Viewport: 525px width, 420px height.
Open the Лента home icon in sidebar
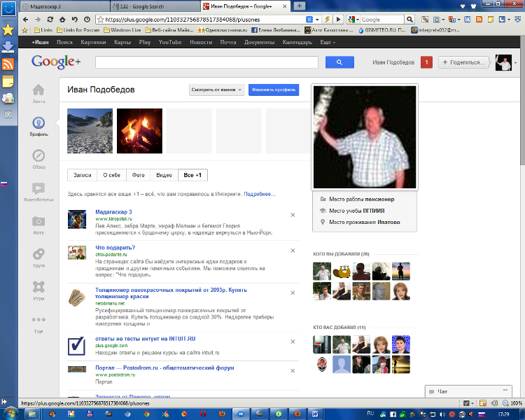[x=38, y=90]
